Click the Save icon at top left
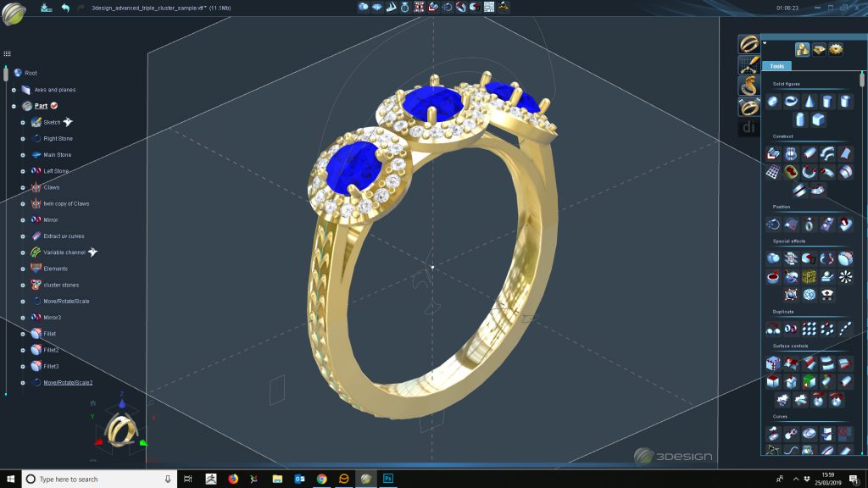The width and height of the screenshot is (868, 488). point(45,8)
